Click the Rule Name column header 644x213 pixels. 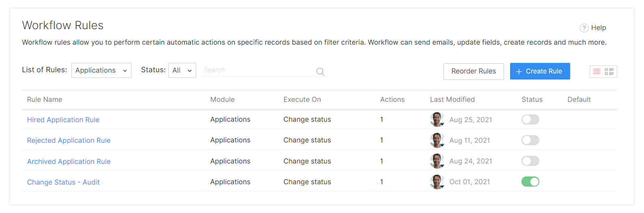click(45, 99)
